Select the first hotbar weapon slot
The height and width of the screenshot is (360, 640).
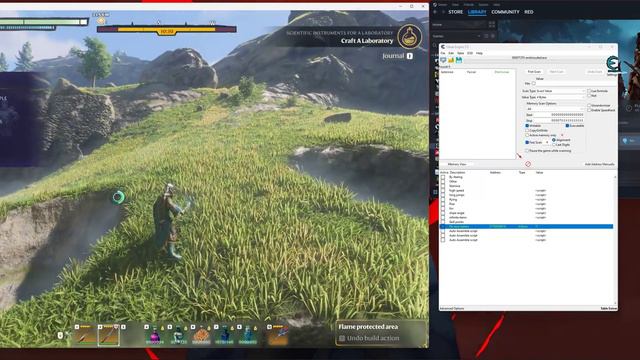click(x=85, y=336)
